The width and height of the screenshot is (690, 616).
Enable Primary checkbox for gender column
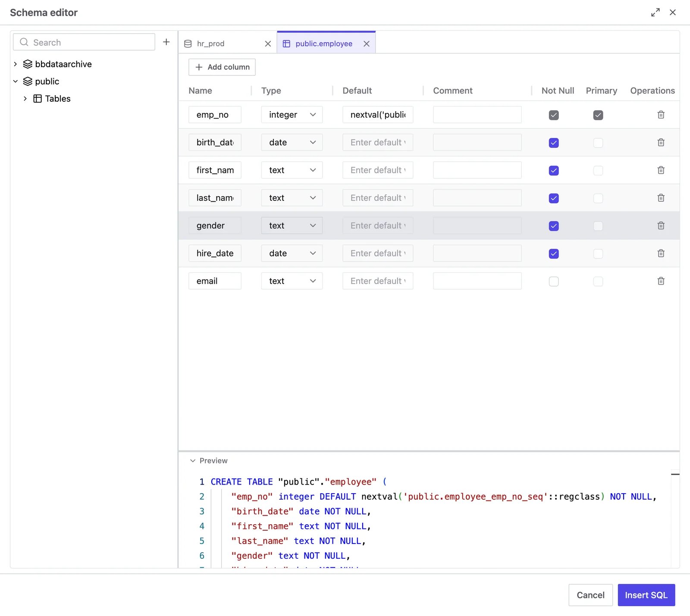[598, 226]
